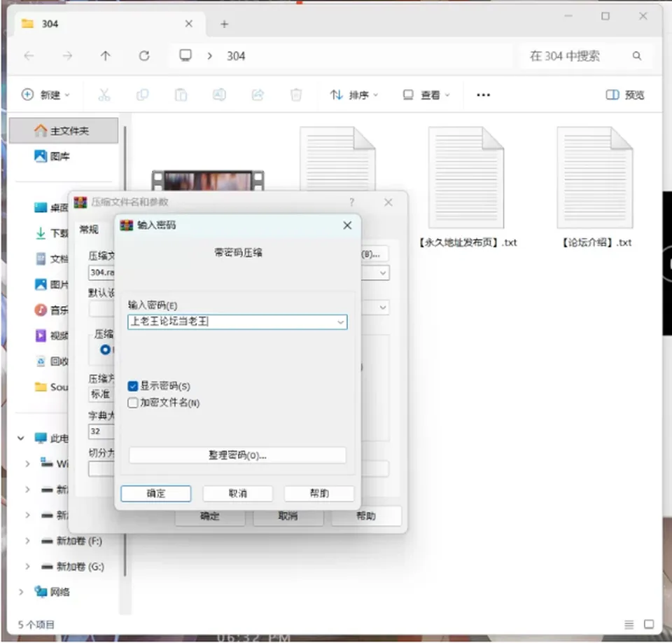Click the 输入密码(E) text field
This screenshot has width=672, height=643.
coord(237,322)
